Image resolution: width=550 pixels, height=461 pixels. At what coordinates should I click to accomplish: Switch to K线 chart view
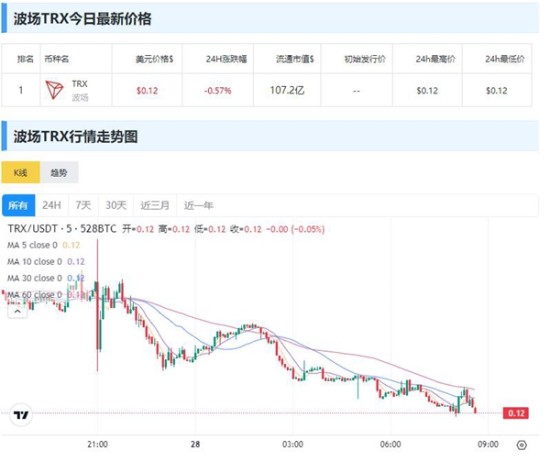pyautogui.click(x=21, y=173)
